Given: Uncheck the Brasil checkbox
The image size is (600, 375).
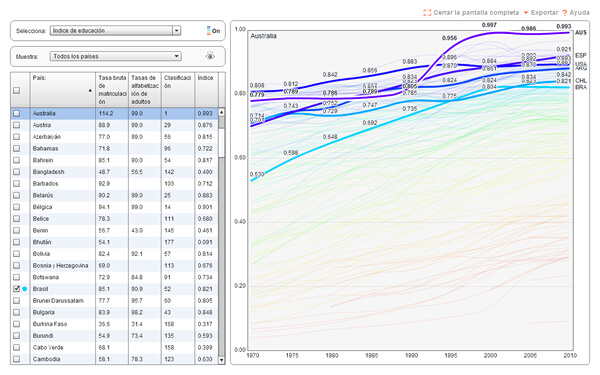Looking at the screenshot, I should (16, 289).
